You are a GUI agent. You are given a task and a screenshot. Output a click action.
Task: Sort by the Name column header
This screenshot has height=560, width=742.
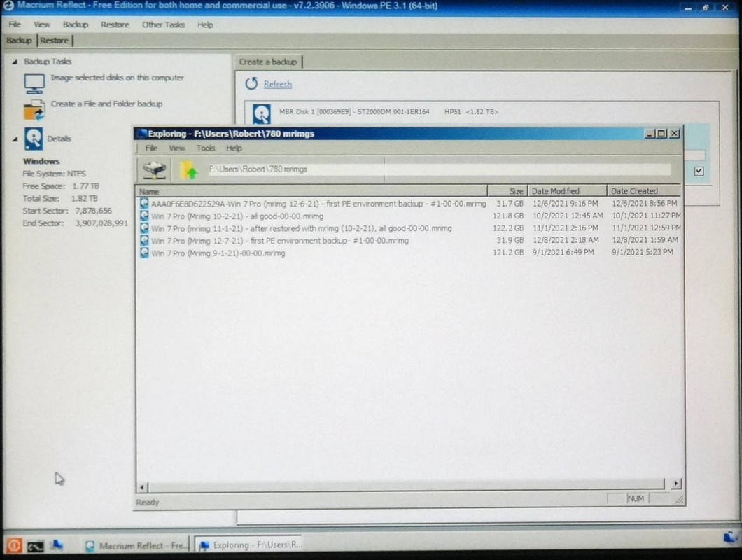click(311, 191)
